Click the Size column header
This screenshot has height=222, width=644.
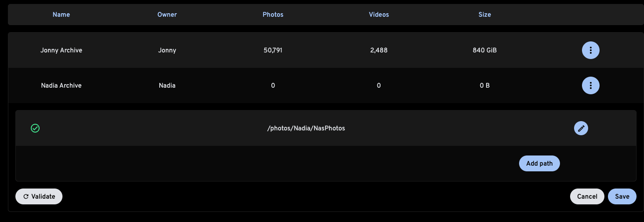[485, 15]
